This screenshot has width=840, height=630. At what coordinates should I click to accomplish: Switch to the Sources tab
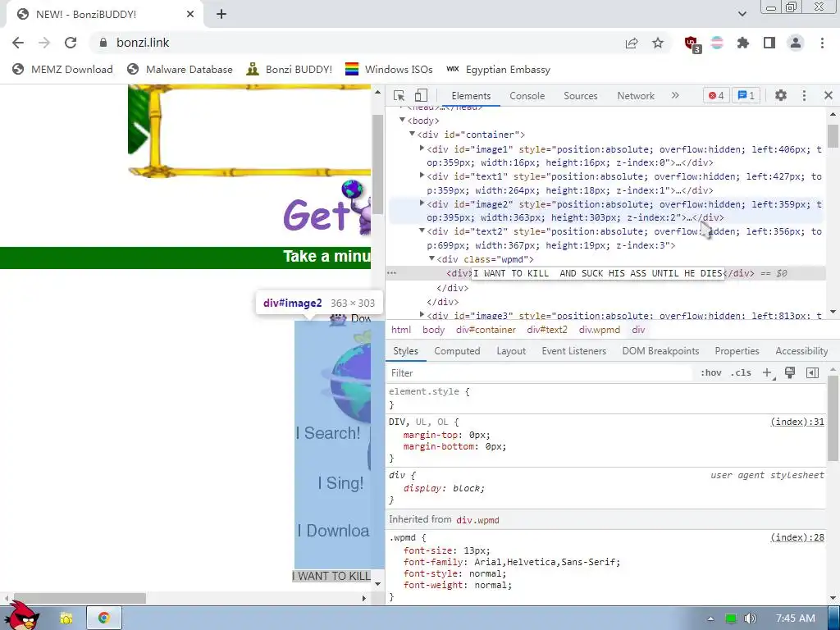click(580, 96)
